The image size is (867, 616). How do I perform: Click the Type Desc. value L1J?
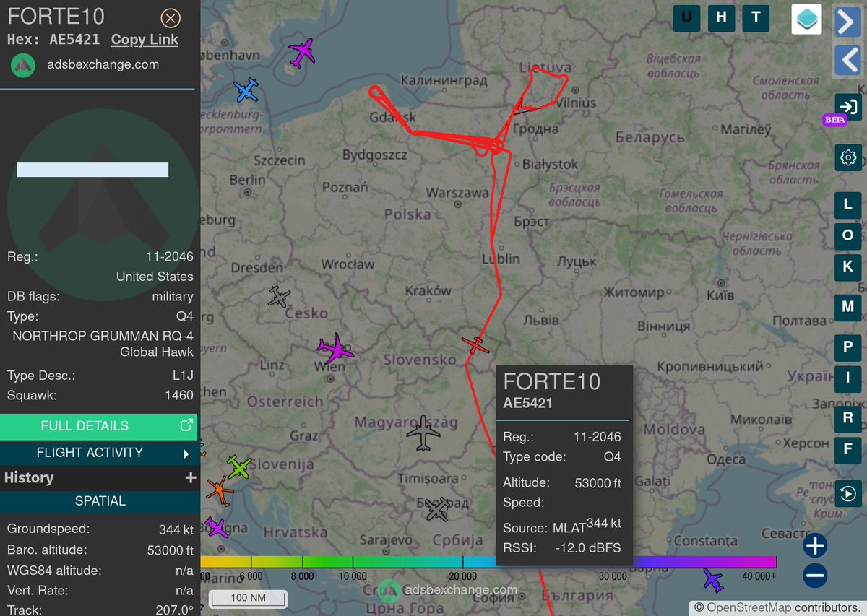tap(182, 376)
